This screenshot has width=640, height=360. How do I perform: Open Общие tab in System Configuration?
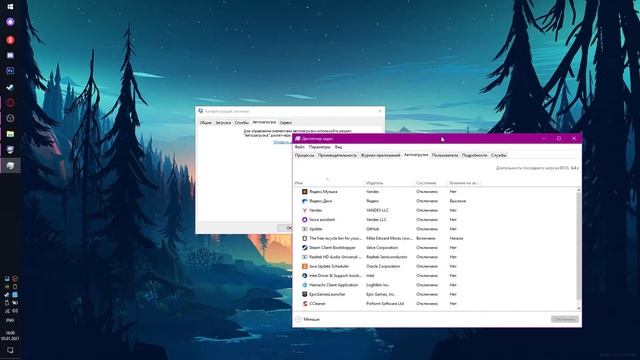point(206,122)
